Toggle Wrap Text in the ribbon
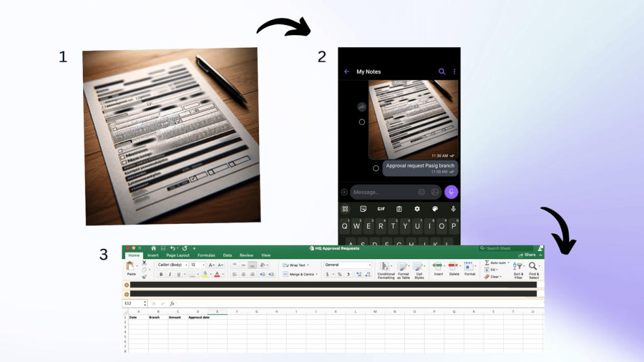Image resolution: width=644 pixels, height=362 pixels. [296, 265]
